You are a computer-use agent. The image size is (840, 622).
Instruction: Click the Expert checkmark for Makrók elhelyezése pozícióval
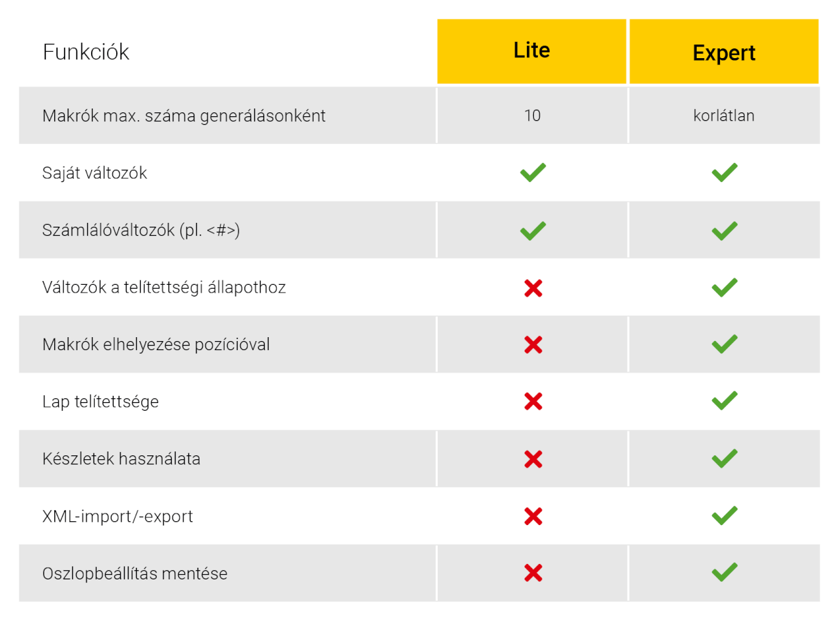pos(724,344)
